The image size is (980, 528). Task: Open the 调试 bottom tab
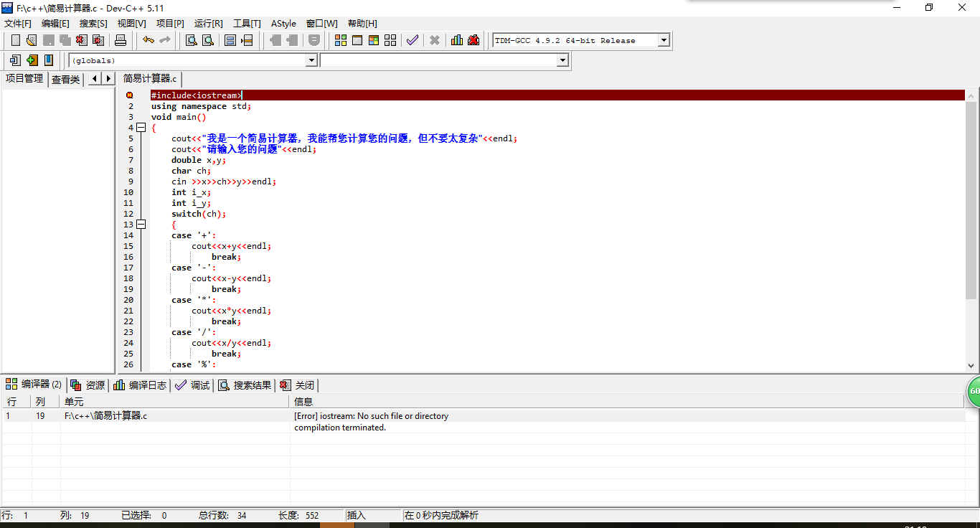(x=192, y=385)
